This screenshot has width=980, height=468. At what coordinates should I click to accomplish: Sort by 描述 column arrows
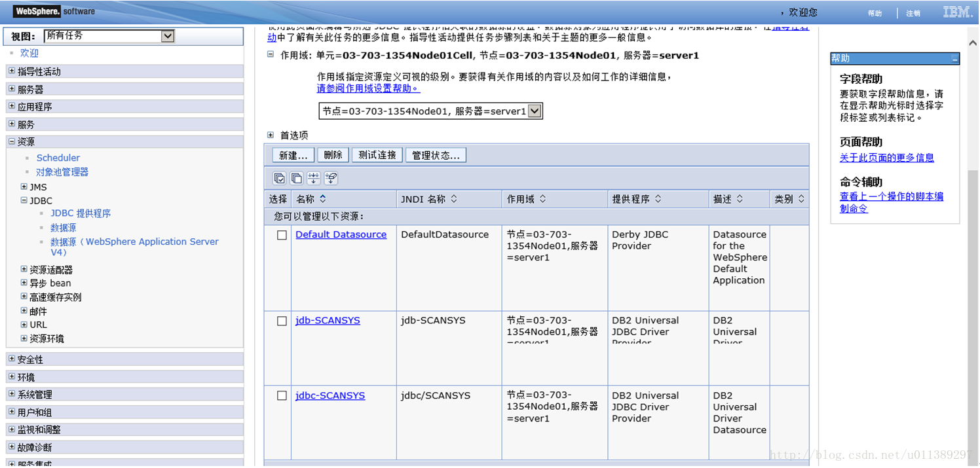pyautogui.click(x=740, y=199)
